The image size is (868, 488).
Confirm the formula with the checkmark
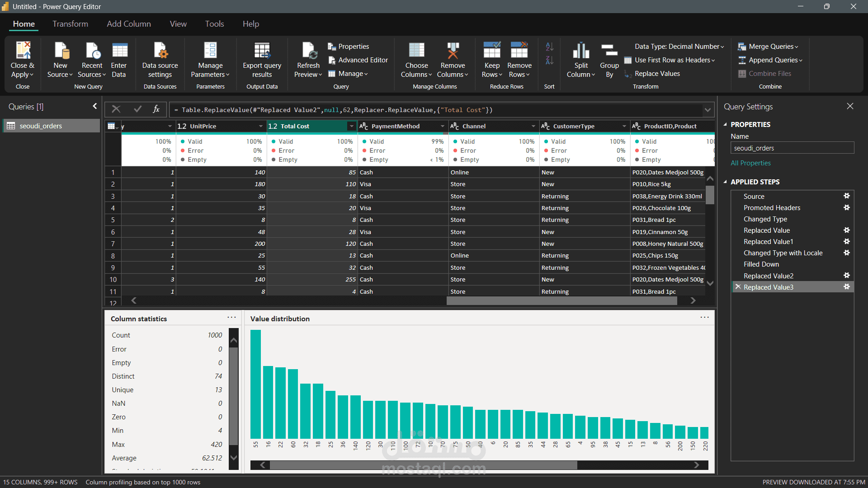pyautogui.click(x=138, y=109)
